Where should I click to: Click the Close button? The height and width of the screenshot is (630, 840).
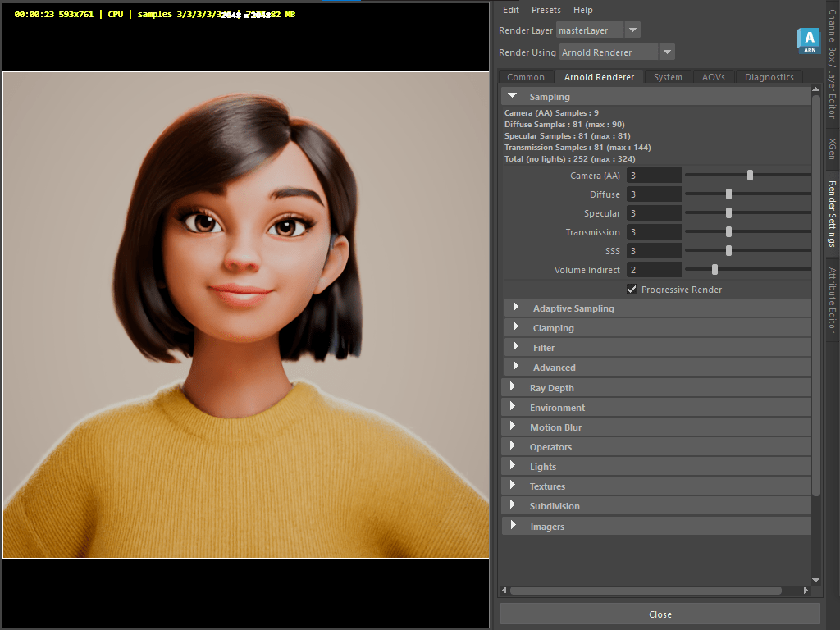pyautogui.click(x=660, y=614)
